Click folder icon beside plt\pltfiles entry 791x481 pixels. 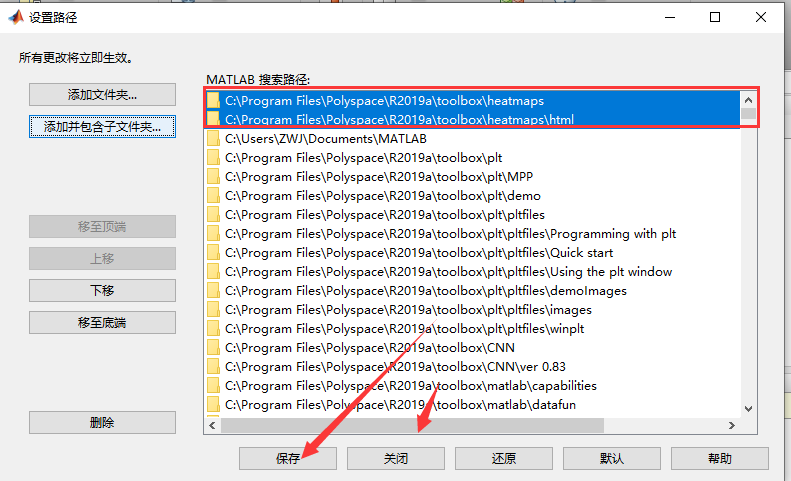pyautogui.click(x=213, y=215)
